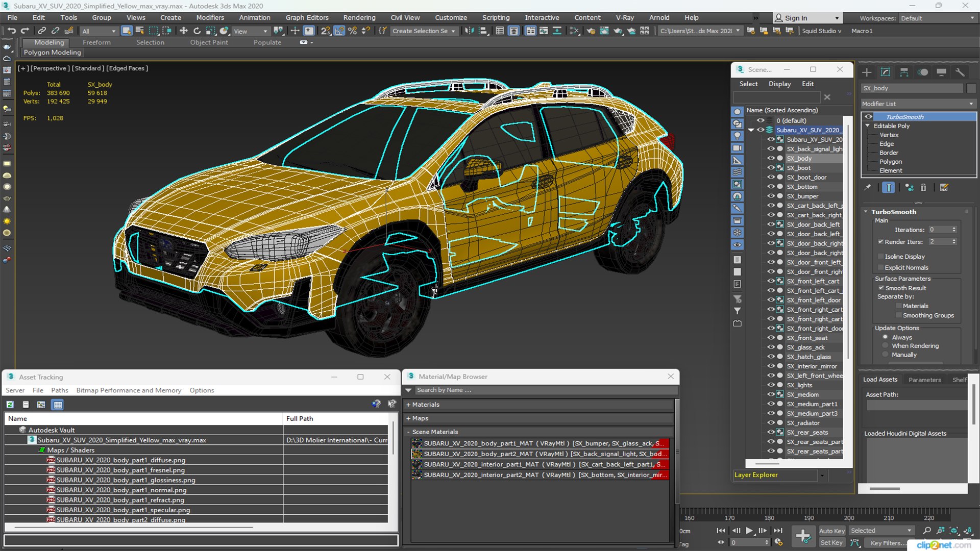Click refresh icon in Asset Tracking

click(10, 405)
